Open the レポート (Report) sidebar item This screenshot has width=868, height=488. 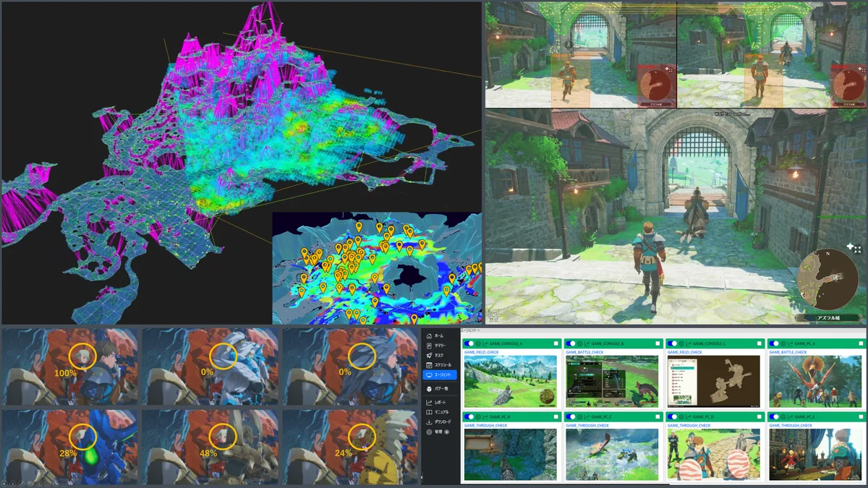(x=439, y=403)
